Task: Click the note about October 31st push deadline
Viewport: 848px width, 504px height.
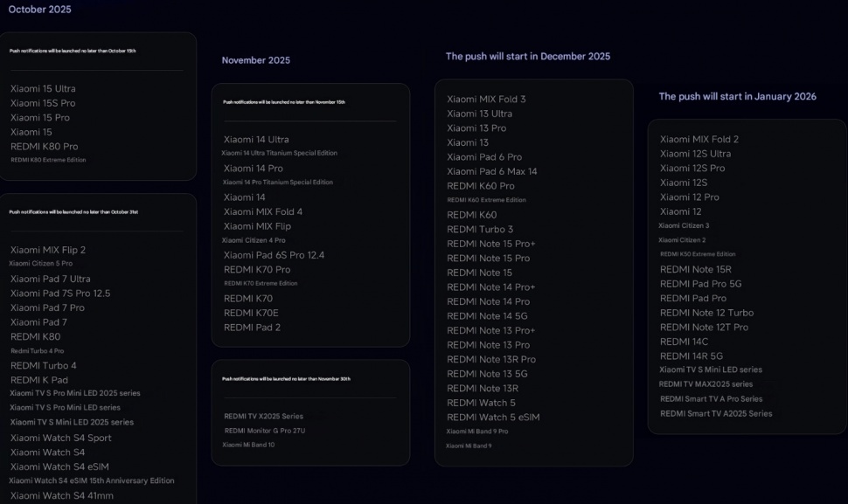Action: click(73, 211)
